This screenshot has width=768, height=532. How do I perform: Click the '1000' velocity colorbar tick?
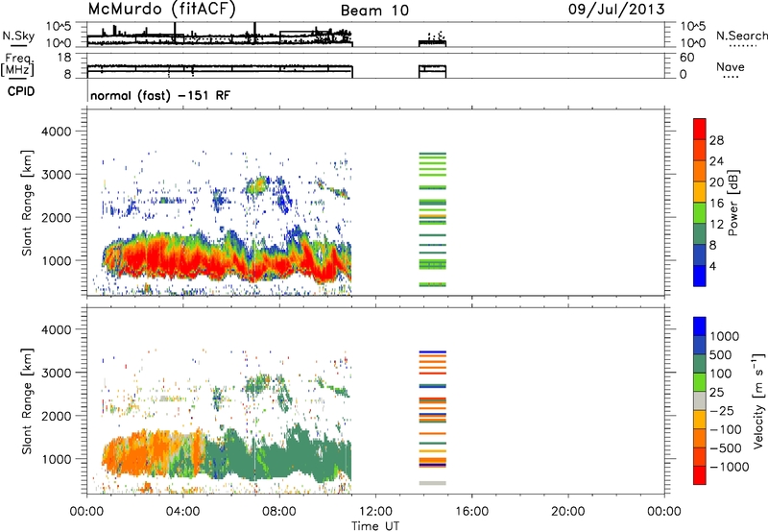coord(724,336)
